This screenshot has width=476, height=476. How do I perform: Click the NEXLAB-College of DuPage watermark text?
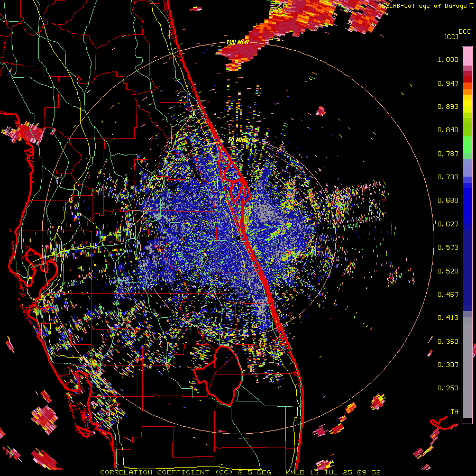(423, 6)
